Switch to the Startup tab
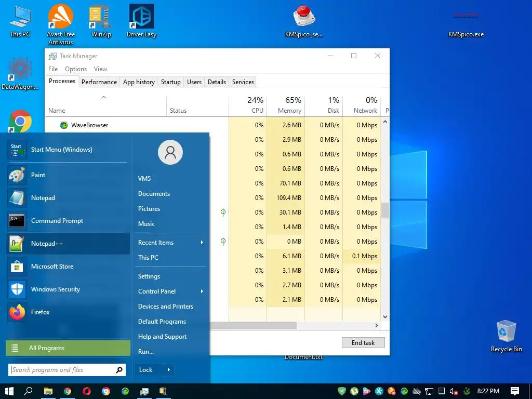Screen dimensions: 532x399 tap(170, 82)
